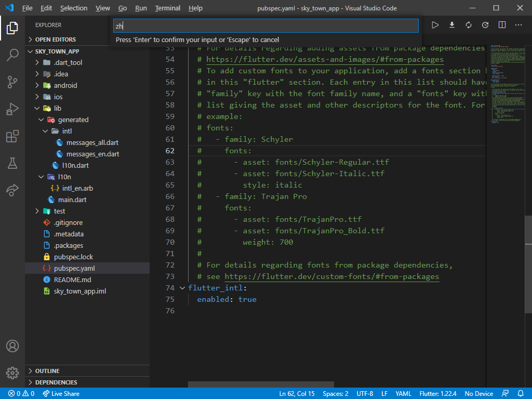Viewport: 532px width, 399px height.
Task: Open the feedback icon in status bar
Action: 505,394
